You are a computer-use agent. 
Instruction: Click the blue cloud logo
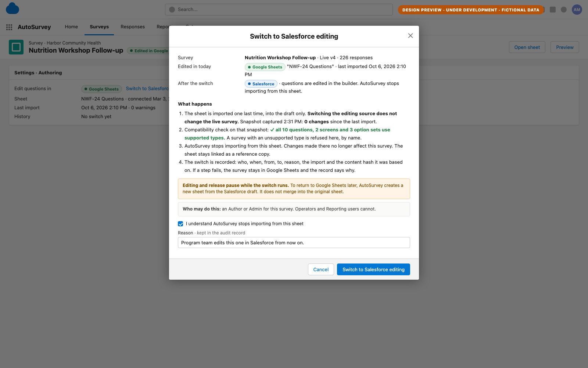12,8
